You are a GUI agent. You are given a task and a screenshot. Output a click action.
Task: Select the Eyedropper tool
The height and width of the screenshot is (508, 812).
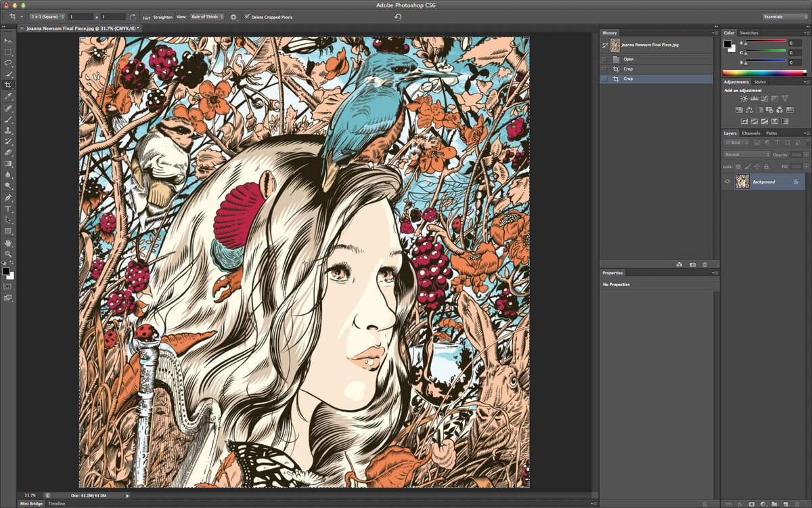tap(8, 96)
